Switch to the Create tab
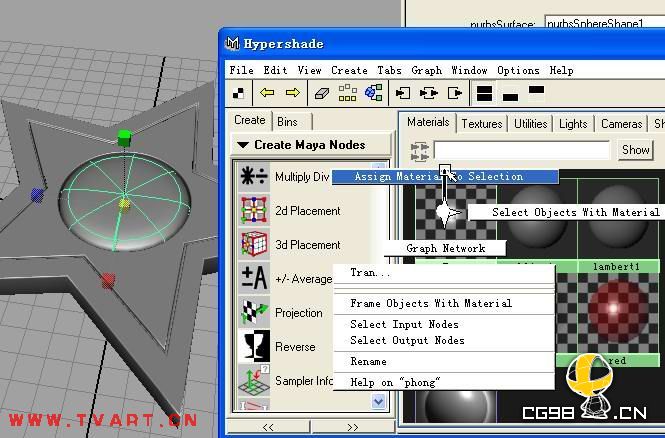Image resolution: width=665 pixels, height=438 pixels. [x=250, y=120]
